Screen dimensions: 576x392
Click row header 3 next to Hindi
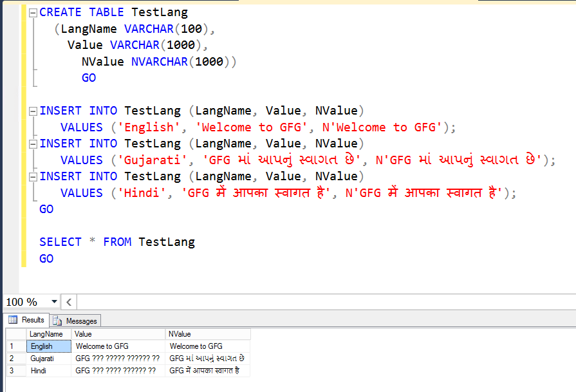(15, 370)
